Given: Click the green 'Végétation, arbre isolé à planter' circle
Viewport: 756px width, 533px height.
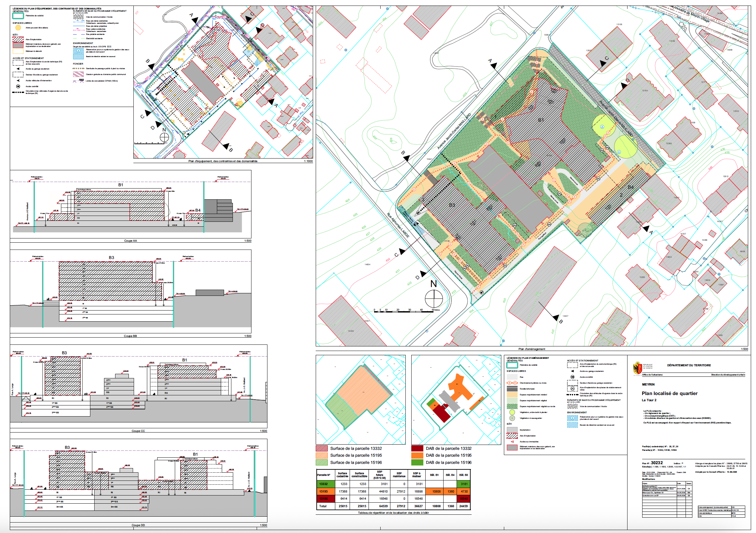Looking at the screenshot, I should (x=512, y=412).
